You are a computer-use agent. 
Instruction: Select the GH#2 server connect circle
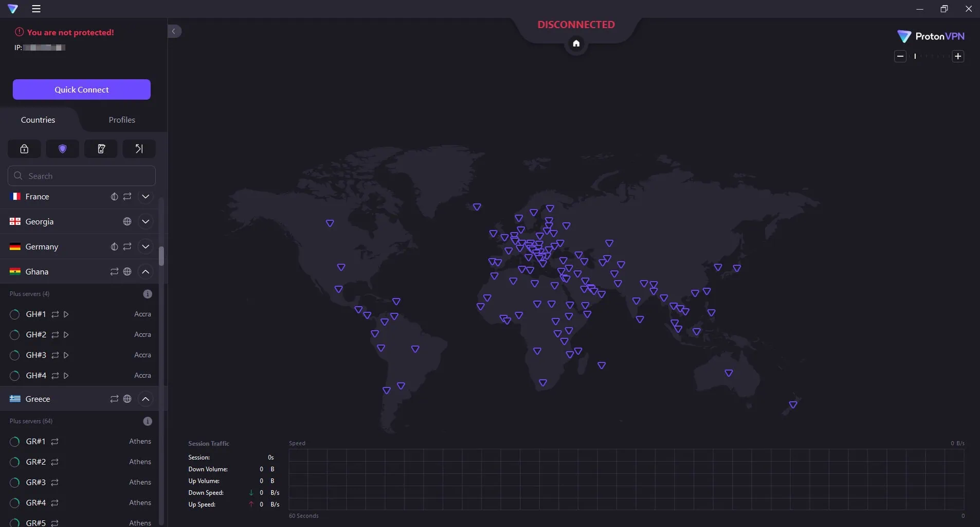coord(15,335)
